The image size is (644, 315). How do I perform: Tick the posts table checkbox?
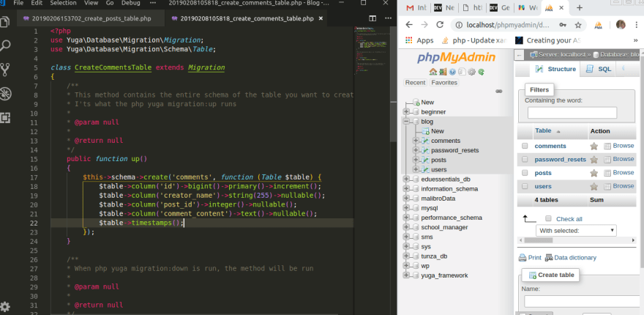click(525, 173)
